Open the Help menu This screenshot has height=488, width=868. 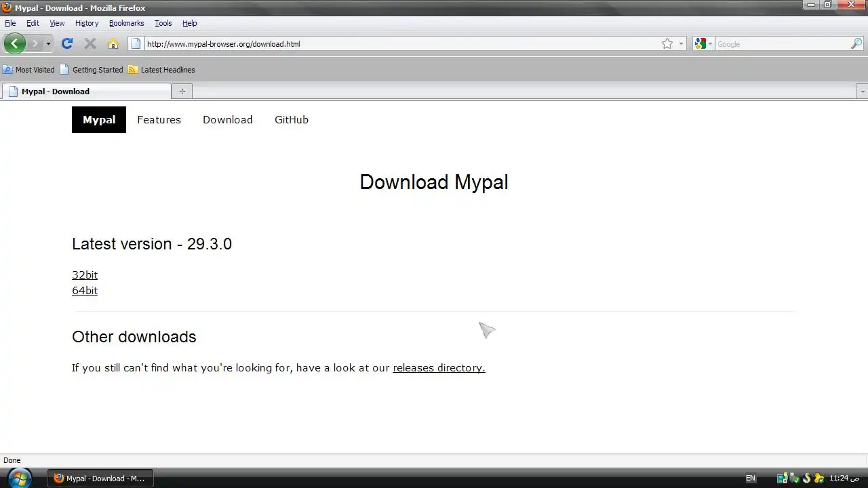[189, 23]
